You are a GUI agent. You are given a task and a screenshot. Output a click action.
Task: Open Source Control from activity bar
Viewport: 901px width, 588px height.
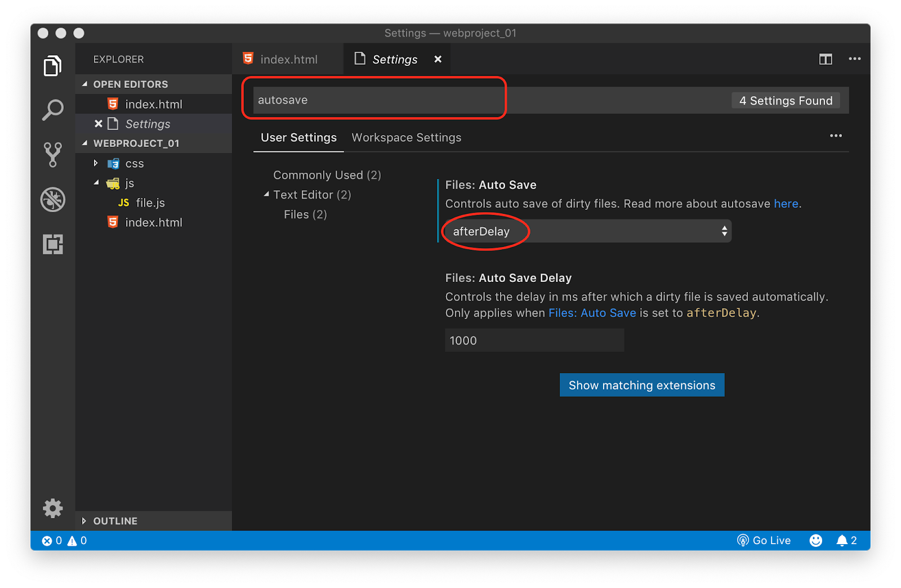point(52,154)
